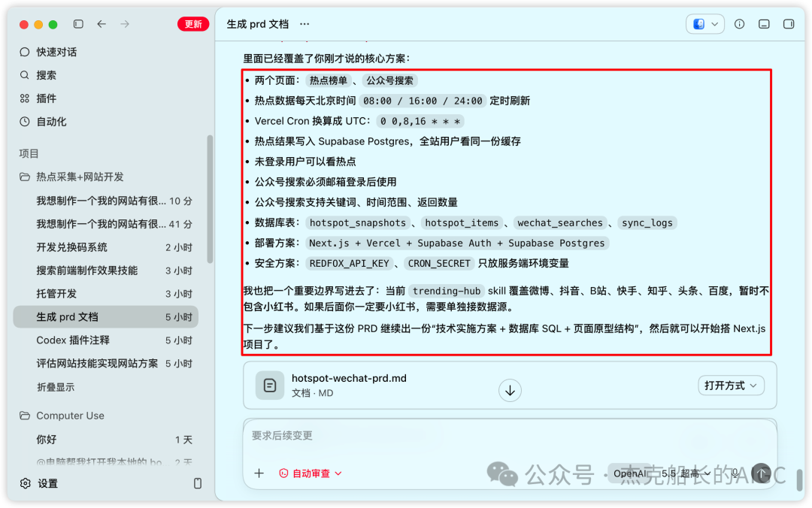Go back with the left arrow
Image resolution: width=812 pixels, height=508 pixels.
[x=101, y=24]
